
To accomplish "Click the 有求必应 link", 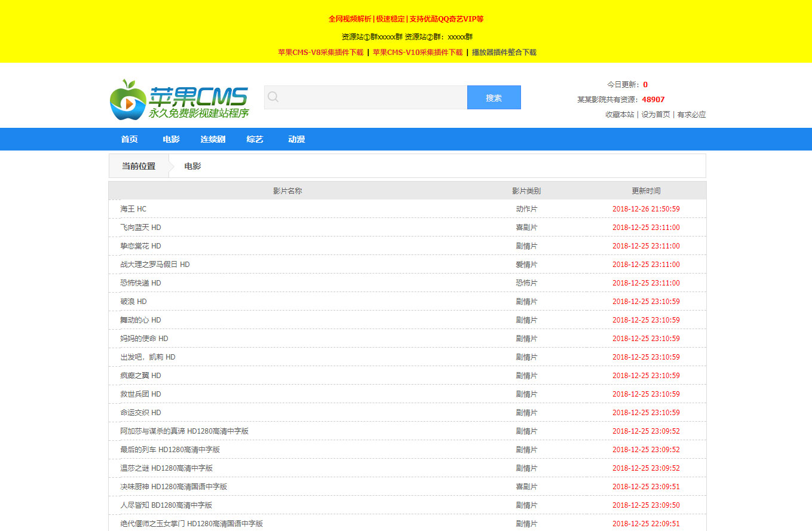I will [693, 115].
